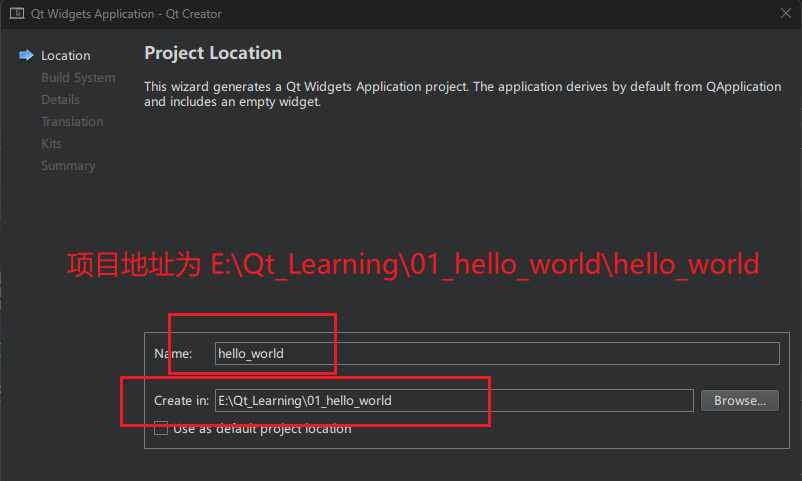Screen dimensions: 802x481
Task: Click the "Name:" field label
Action: (x=173, y=353)
